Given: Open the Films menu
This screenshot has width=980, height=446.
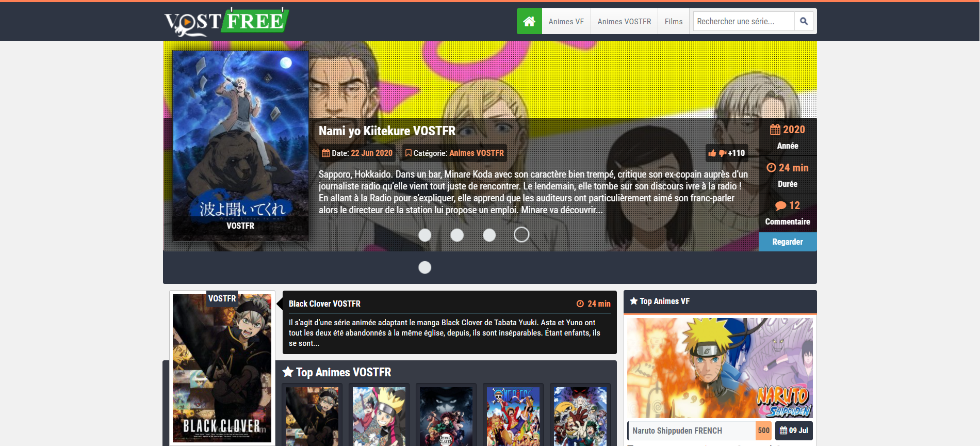Looking at the screenshot, I should tap(674, 21).
